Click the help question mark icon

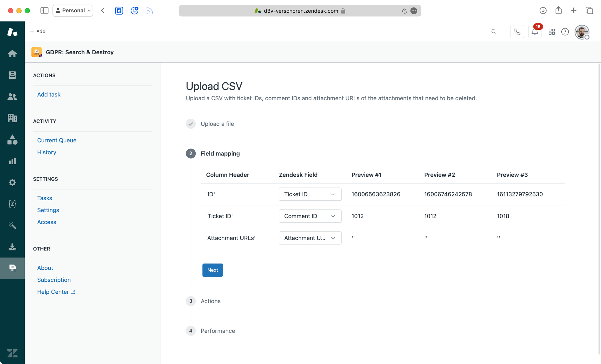(x=565, y=32)
